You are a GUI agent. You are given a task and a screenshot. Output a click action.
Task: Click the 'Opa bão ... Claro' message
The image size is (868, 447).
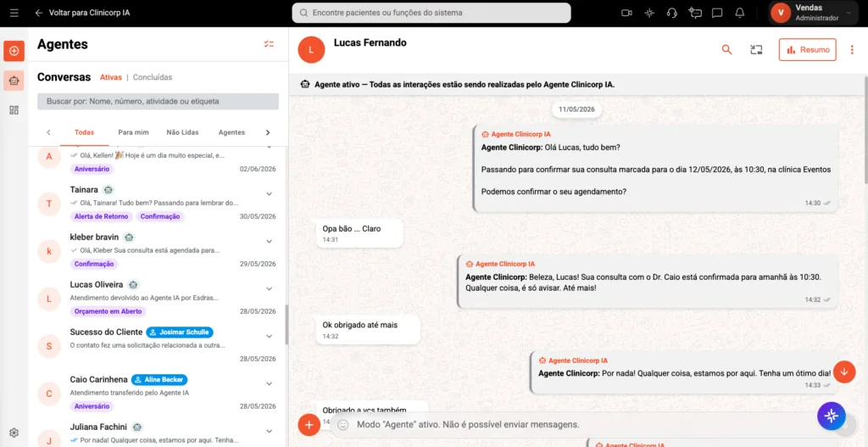(x=359, y=233)
